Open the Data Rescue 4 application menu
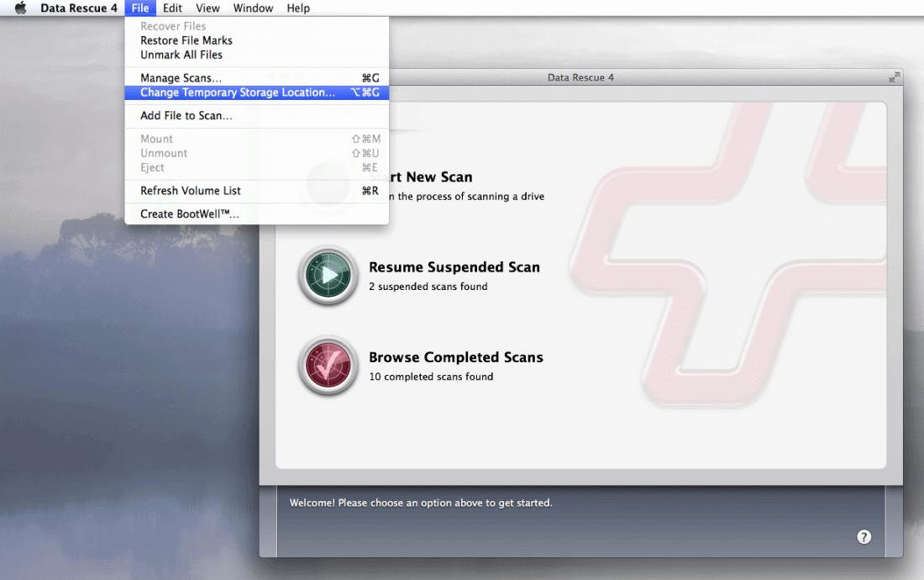The width and height of the screenshot is (924, 580). [79, 8]
